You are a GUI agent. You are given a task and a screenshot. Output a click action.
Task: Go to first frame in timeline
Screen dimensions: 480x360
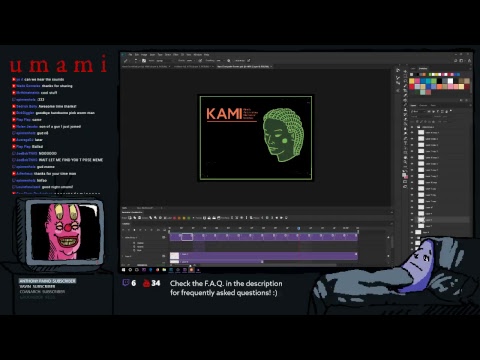123,230
